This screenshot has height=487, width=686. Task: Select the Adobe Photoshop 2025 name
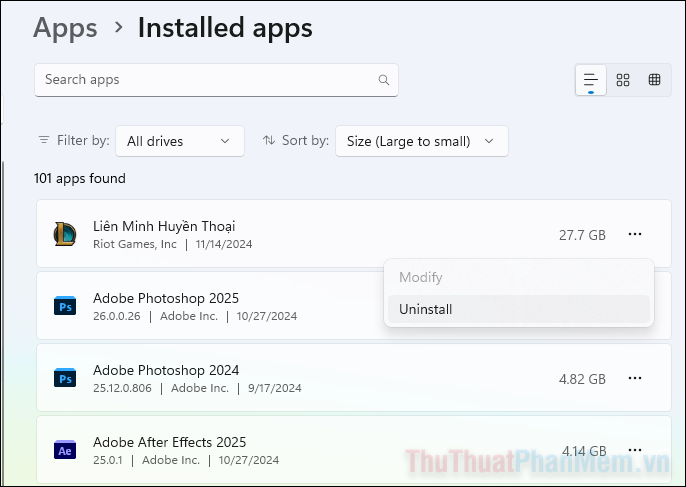tap(166, 298)
